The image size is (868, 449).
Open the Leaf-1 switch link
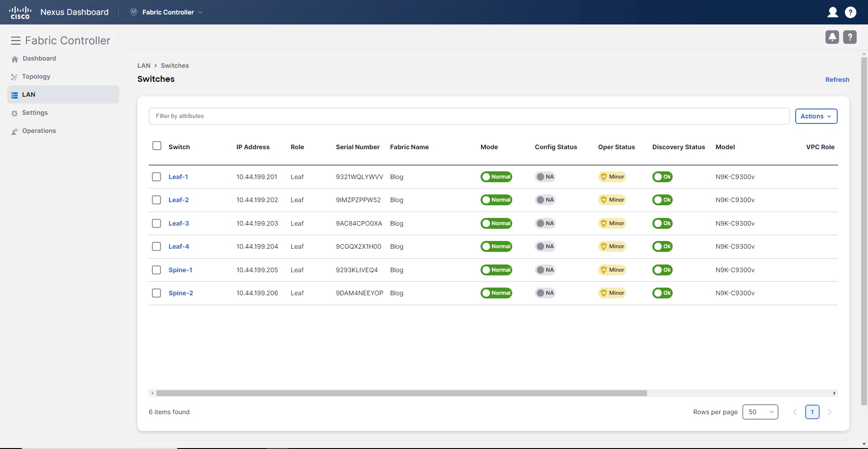pyautogui.click(x=178, y=177)
